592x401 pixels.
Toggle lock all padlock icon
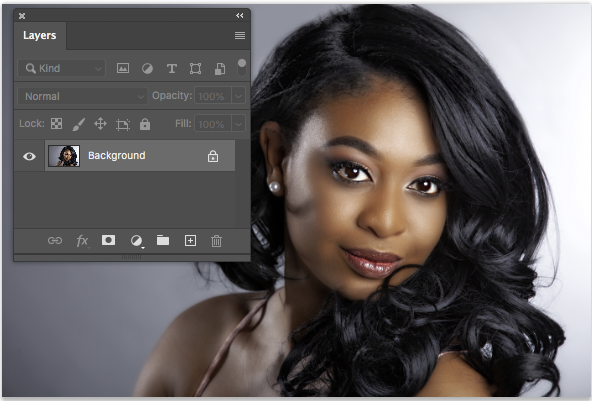[x=145, y=124]
